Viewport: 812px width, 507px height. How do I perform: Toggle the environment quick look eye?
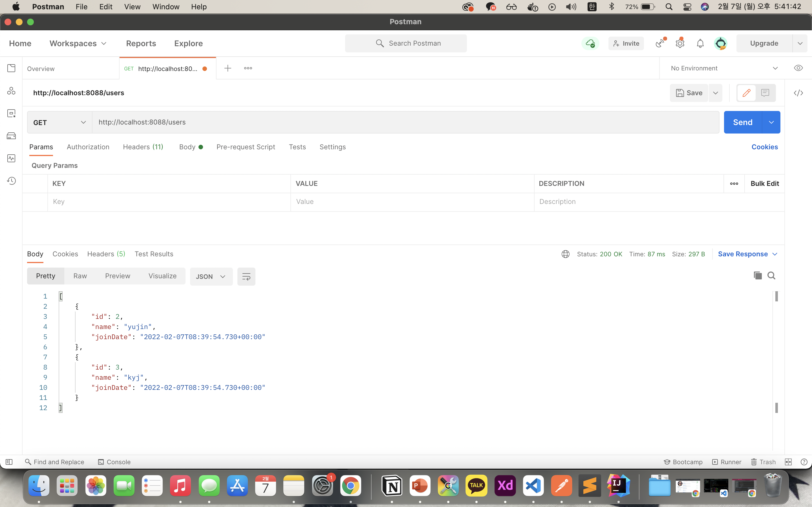click(798, 68)
